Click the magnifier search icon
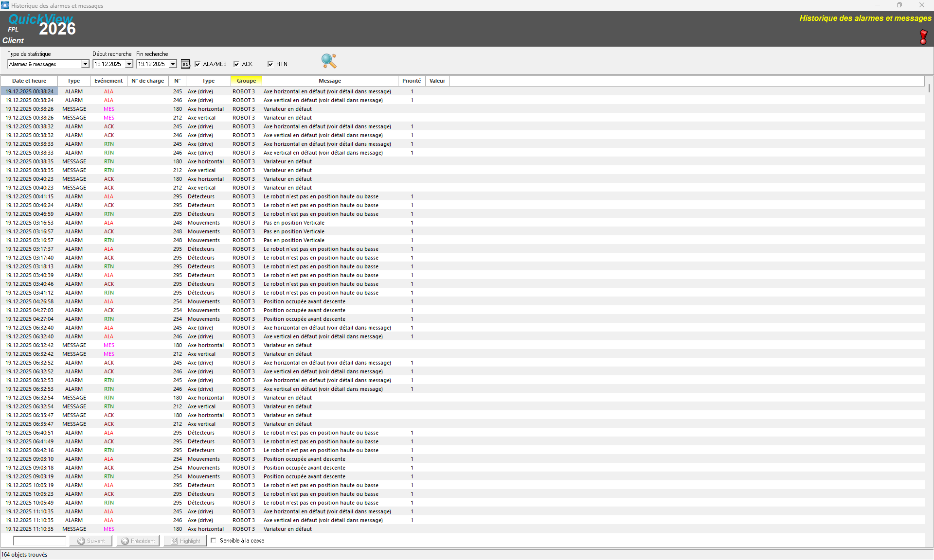 tap(329, 61)
